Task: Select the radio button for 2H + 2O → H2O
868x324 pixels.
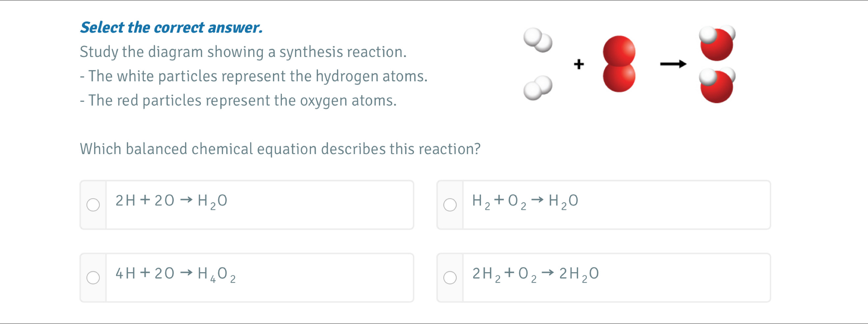Action: point(93,205)
